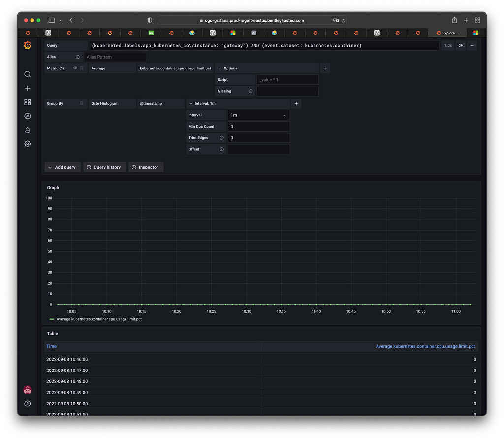Screen dimensions: 504x439
Task: Toggle the Safari sidebar
Action: (51, 20)
